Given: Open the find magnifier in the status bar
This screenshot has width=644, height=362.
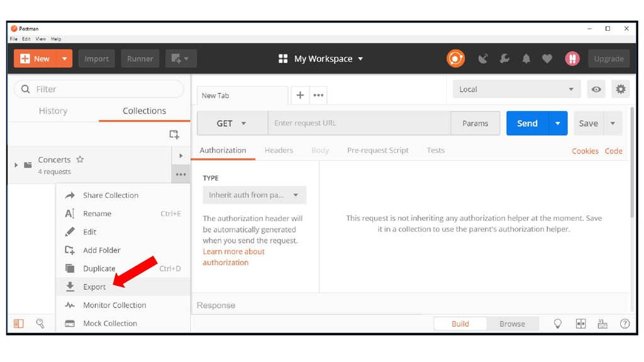Looking at the screenshot, I should click(x=40, y=324).
